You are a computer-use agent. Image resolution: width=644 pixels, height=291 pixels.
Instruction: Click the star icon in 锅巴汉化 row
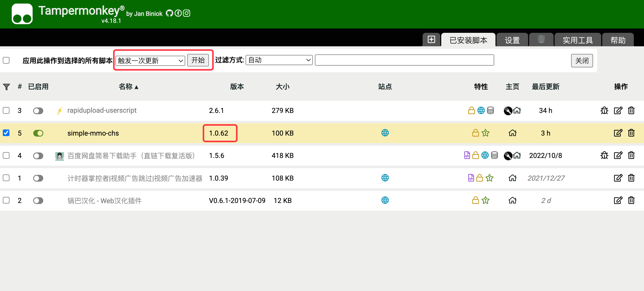point(486,200)
